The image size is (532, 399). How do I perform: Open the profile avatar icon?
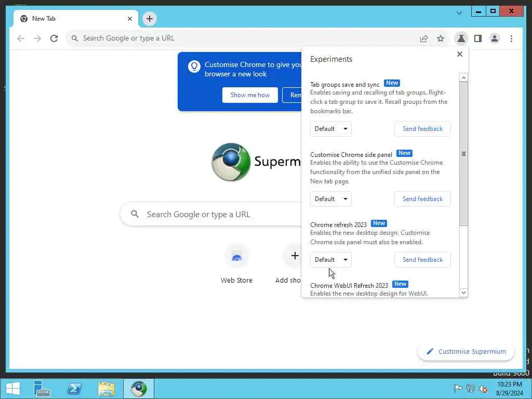(x=495, y=38)
